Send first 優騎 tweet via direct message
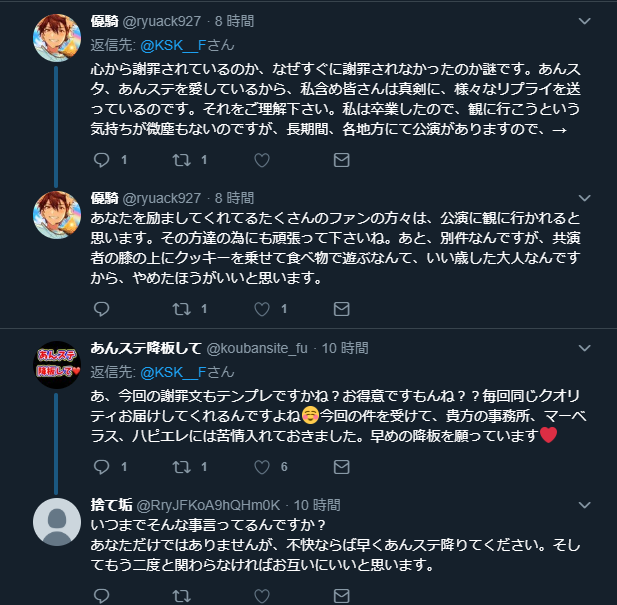This screenshot has width=617, height=605. 341,159
